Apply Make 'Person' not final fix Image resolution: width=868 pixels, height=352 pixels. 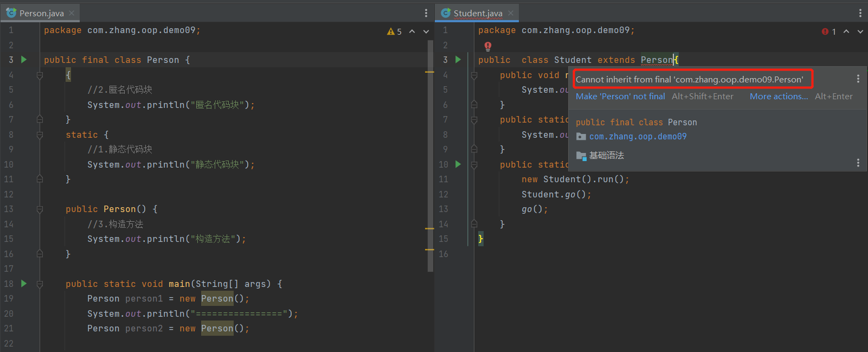point(620,97)
